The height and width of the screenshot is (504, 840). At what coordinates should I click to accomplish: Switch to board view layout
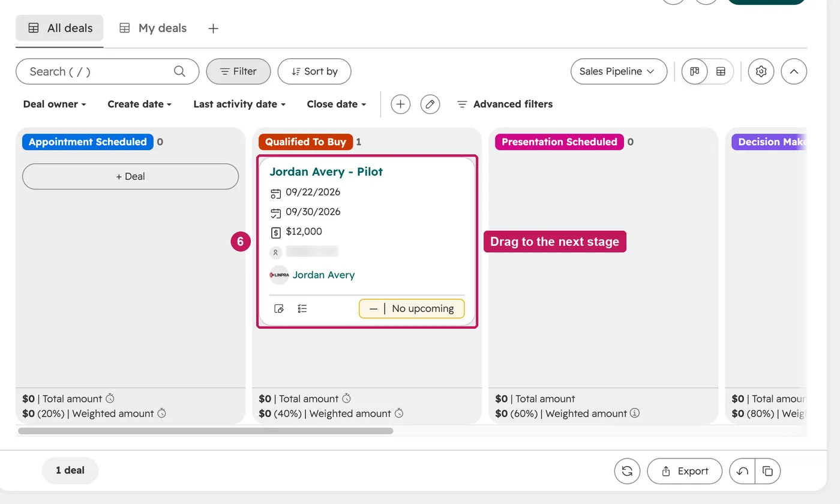[x=695, y=71]
